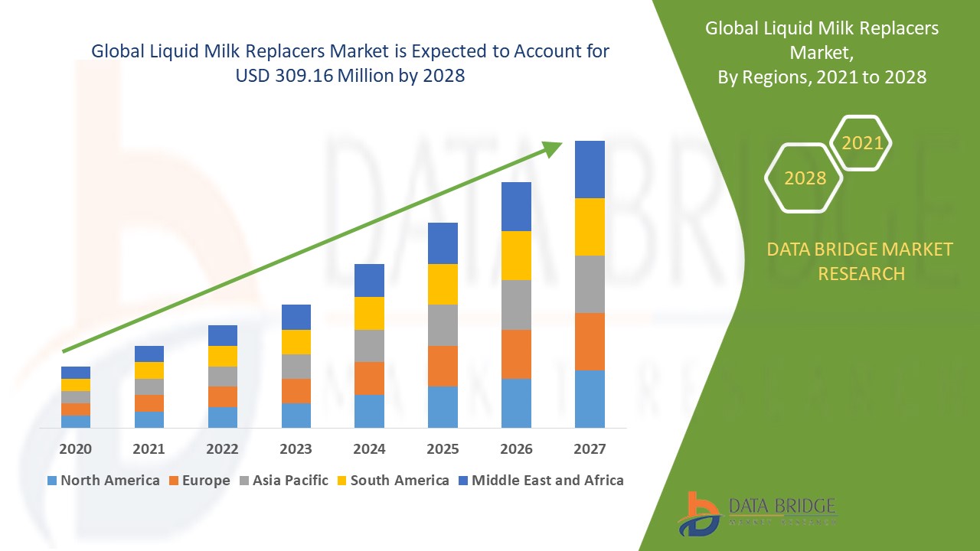
Task: Select the gray segment of the 2023 bar
Action: [296, 366]
